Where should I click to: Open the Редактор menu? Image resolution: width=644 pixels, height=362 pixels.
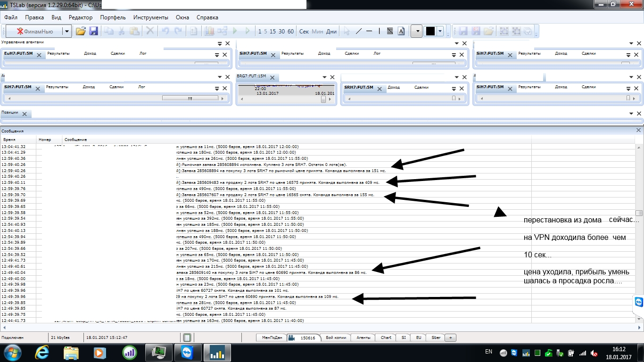80,17
